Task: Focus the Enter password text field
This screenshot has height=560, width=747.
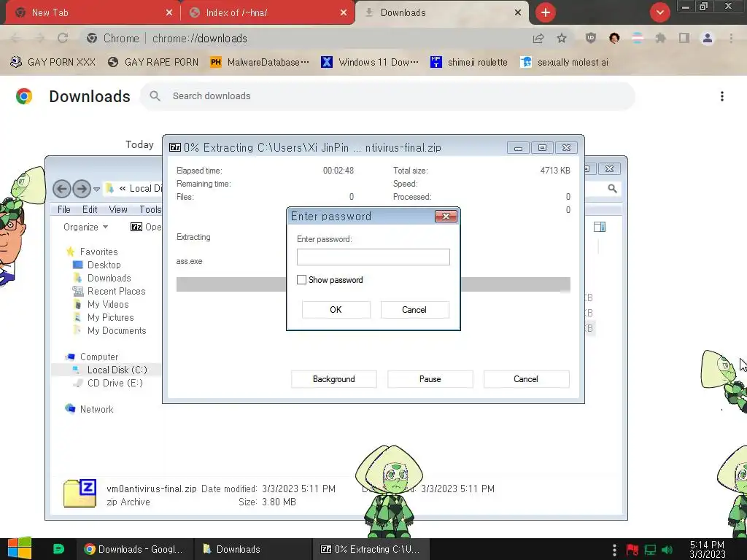Action: click(x=373, y=257)
